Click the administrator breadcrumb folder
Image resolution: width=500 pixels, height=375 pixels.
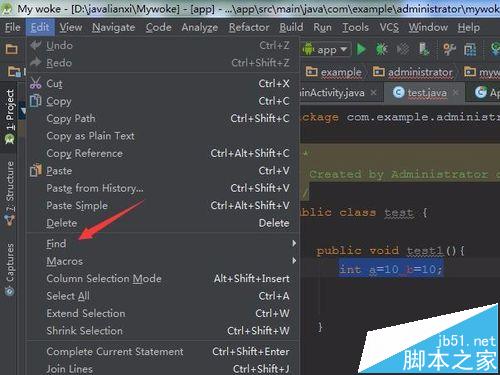pyautogui.click(x=413, y=72)
